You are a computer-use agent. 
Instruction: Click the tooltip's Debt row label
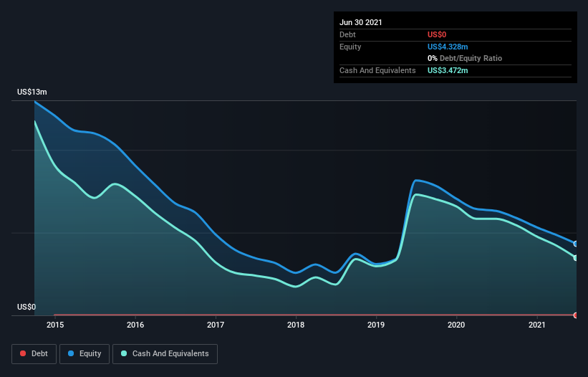(x=347, y=34)
